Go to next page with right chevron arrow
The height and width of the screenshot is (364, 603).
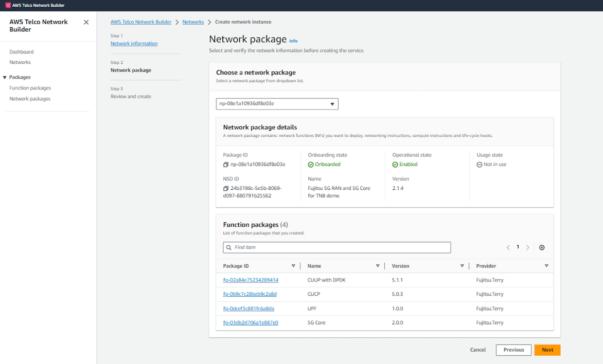click(x=527, y=247)
